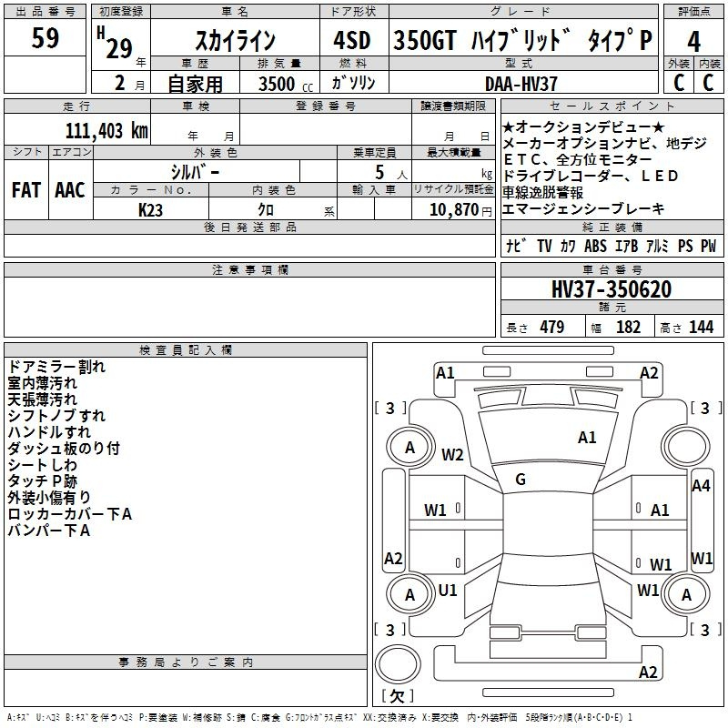Click the A4 scratch mark on diagram
Screen dimensions: 728x728
(701, 486)
